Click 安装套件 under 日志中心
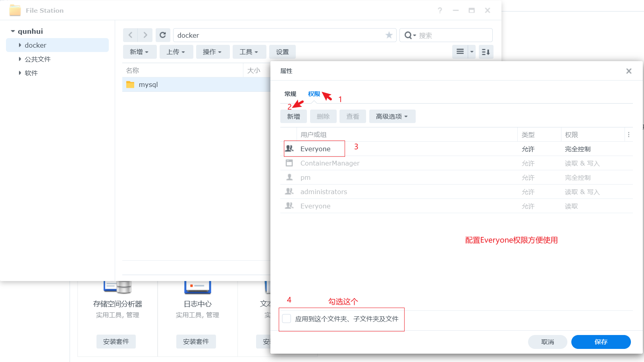The image size is (644, 362). click(x=196, y=341)
